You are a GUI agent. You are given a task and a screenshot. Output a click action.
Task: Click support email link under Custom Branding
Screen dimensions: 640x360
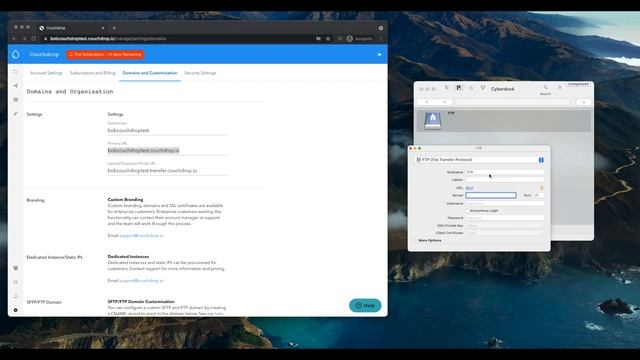142,236
